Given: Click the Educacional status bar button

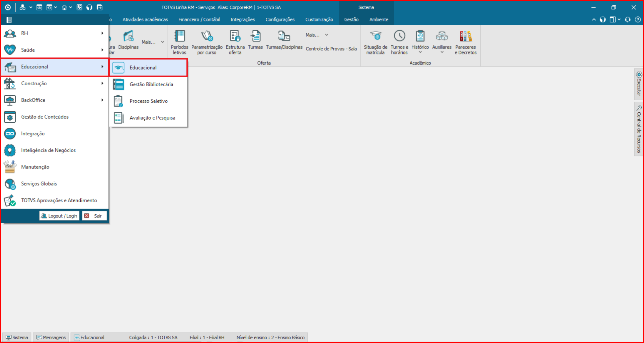Looking at the screenshot, I should click(x=89, y=337).
